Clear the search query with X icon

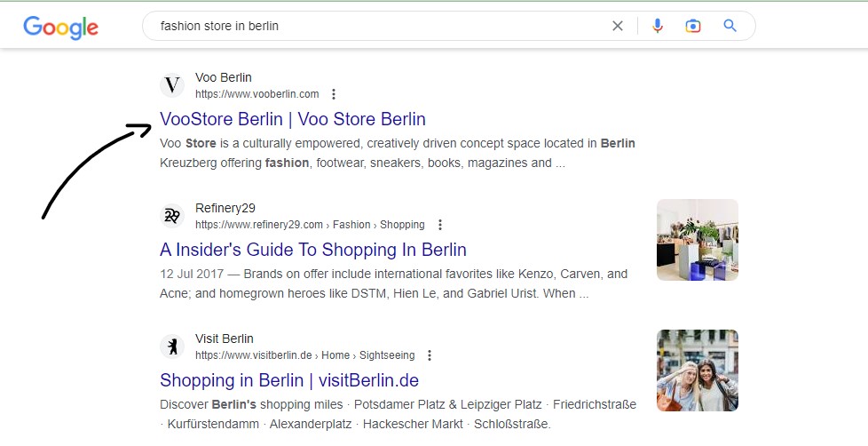coord(617,26)
